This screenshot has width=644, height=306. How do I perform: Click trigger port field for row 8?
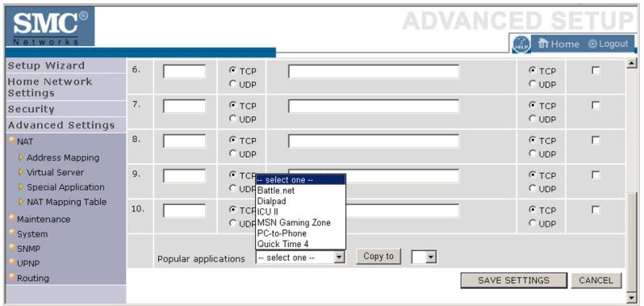pos(185,141)
